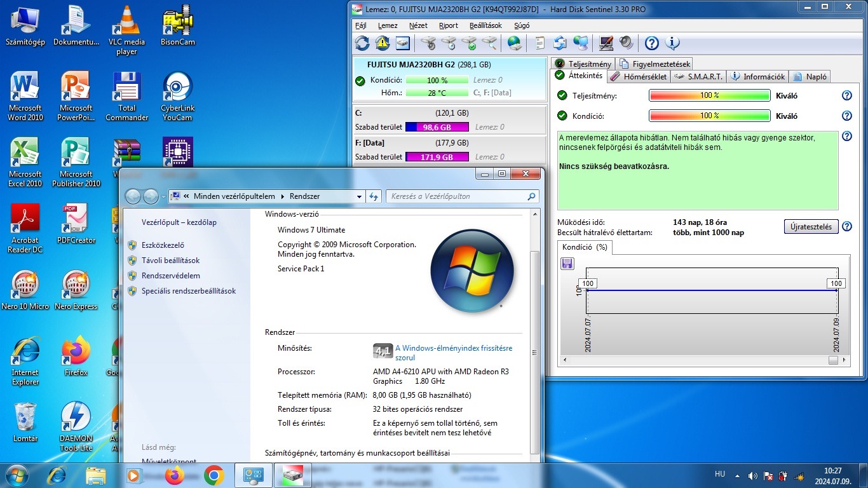868x488 pixels.
Task: Click the PDFCreator desktop icon
Action: [x=76, y=224]
